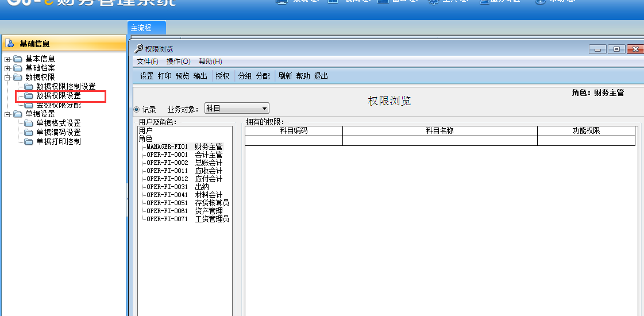The height and width of the screenshot is (316, 644).
Task: Click the folder icon next to 单据格式设置
Action: click(29, 123)
